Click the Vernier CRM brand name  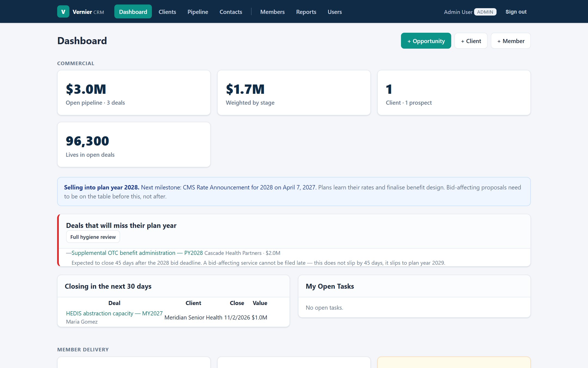pyautogui.click(x=88, y=12)
